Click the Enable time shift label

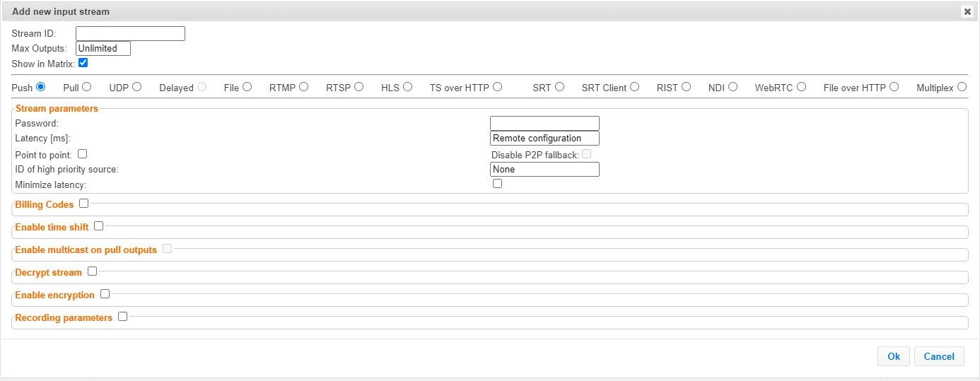[52, 228]
